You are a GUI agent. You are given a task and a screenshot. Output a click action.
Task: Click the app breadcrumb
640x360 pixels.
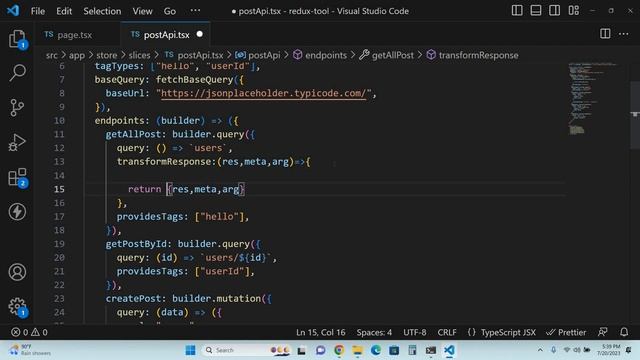tap(76, 55)
